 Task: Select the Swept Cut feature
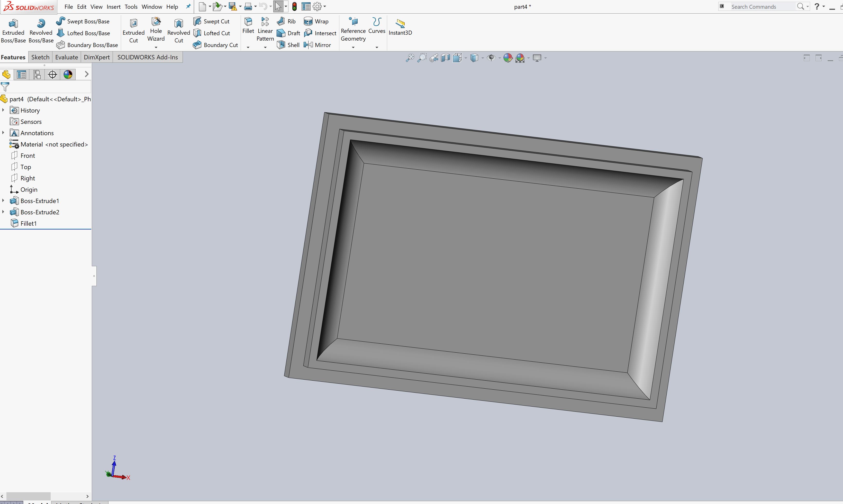(x=211, y=21)
